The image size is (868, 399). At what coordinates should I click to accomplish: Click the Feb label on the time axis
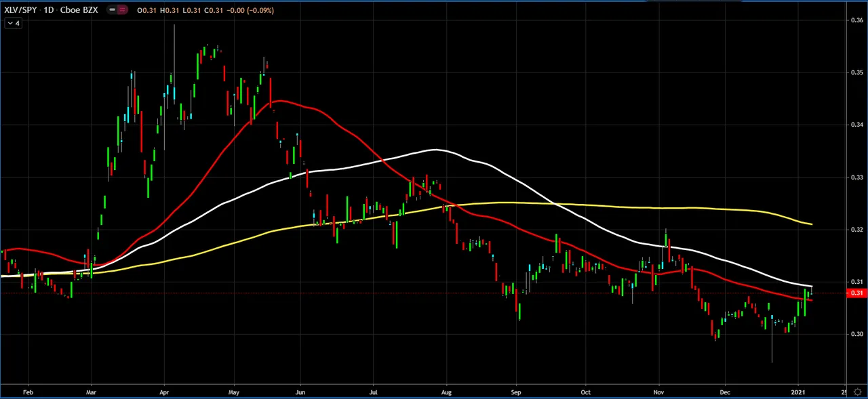28,392
